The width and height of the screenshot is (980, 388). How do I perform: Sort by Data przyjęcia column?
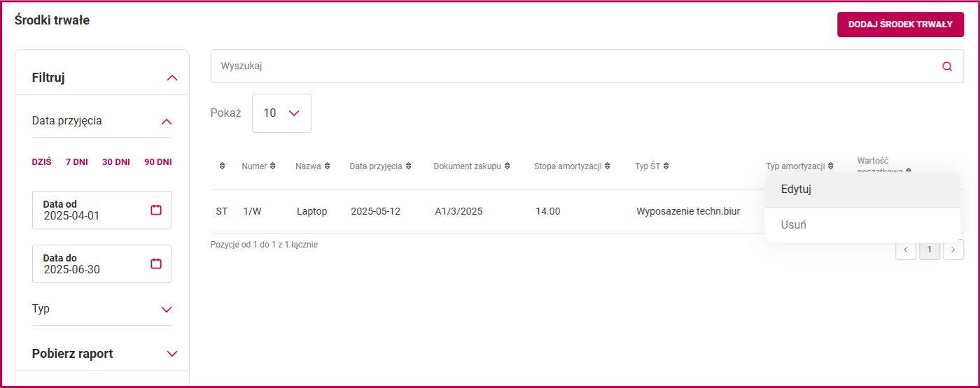tap(380, 166)
